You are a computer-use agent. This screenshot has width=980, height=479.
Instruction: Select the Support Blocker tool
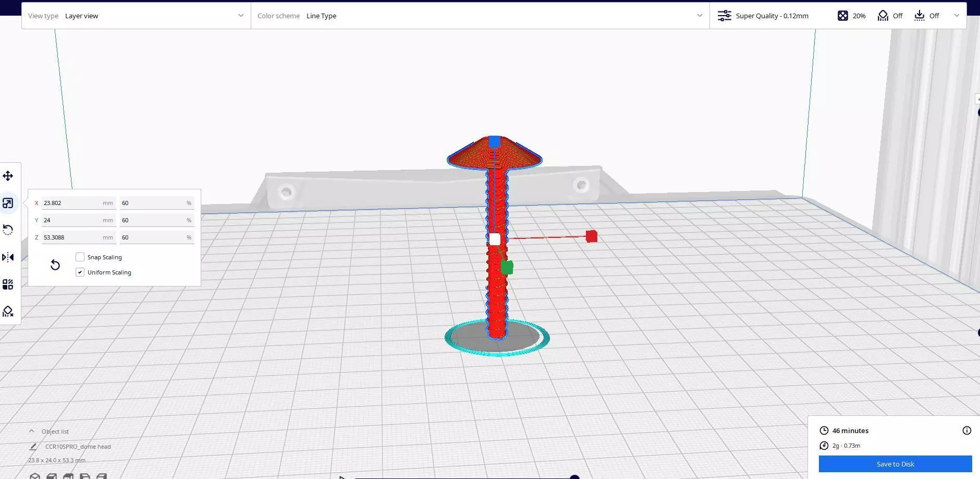coord(8,312)
